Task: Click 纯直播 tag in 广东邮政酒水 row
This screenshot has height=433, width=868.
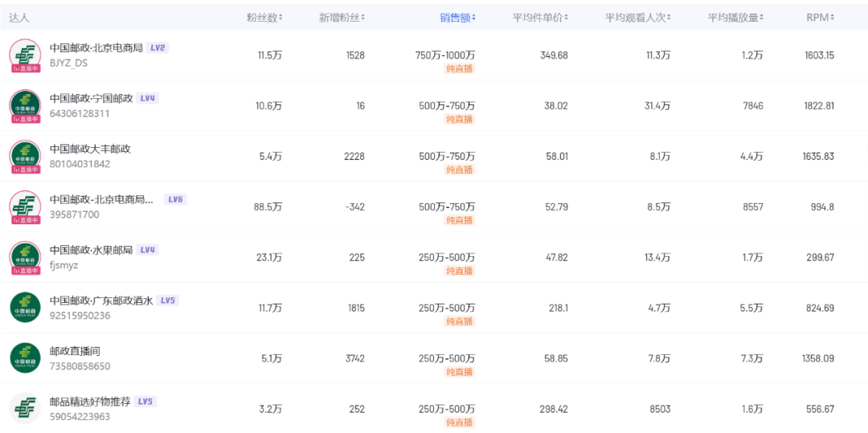Action: click(x=460, y=321)
